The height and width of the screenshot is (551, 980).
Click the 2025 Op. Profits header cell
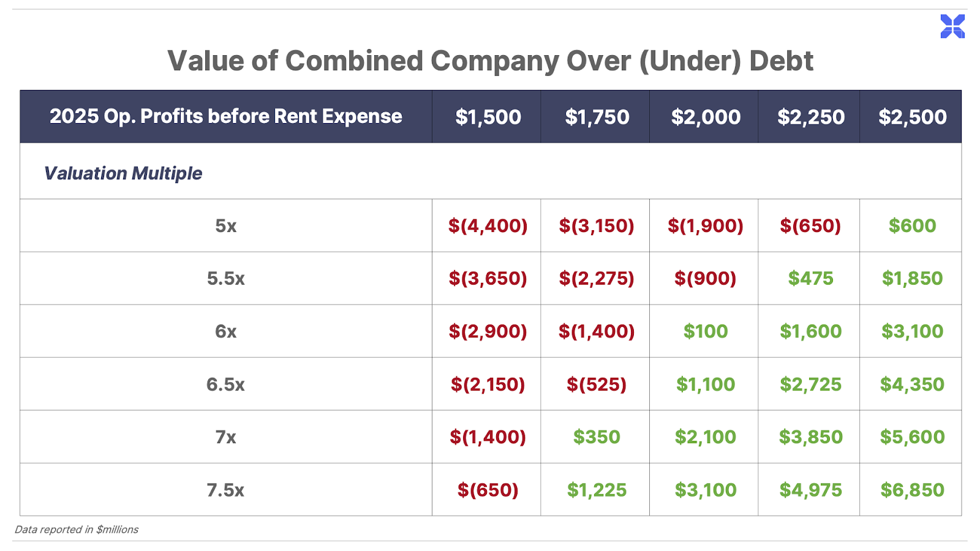click(225, 116)
